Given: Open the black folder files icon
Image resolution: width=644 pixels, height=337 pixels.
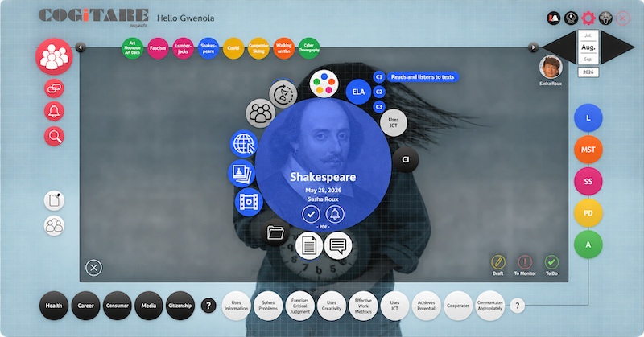Looking at the screenshot, I should click(275, 232).
